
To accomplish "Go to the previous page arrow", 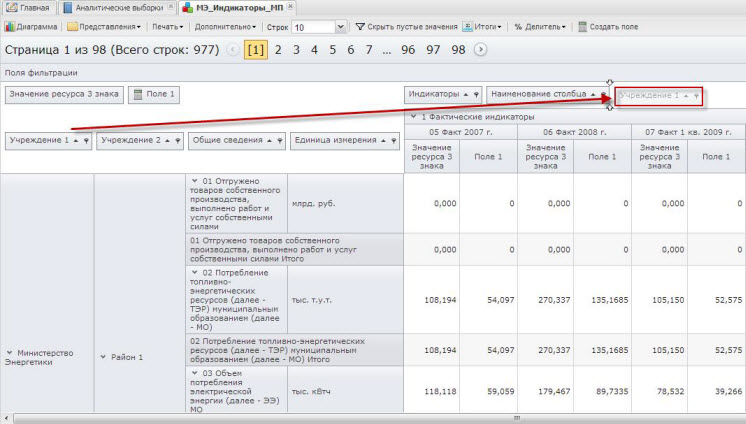I will click(x=233, y=49).
